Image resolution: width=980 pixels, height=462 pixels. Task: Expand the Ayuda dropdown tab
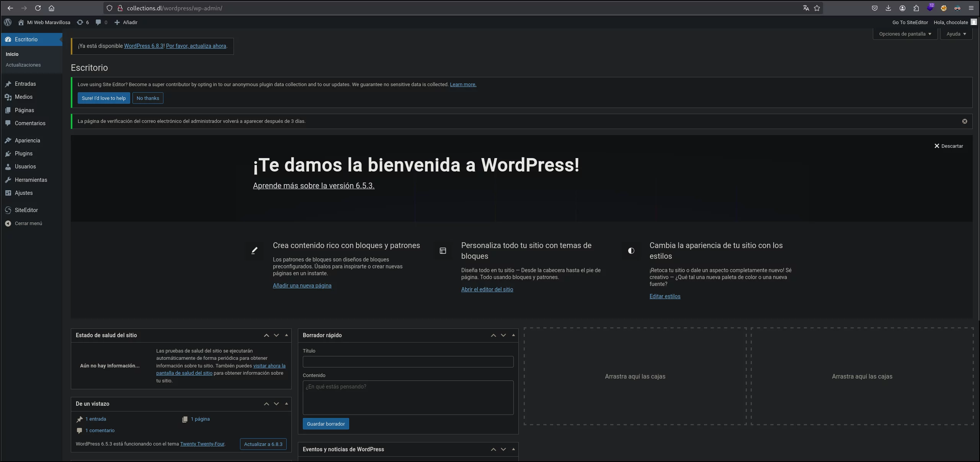pos(956,34)
